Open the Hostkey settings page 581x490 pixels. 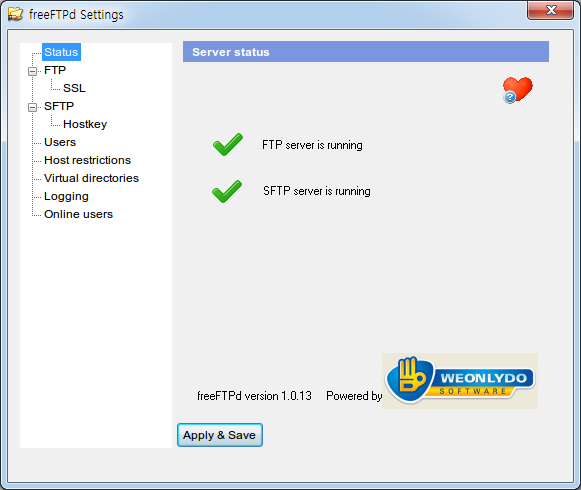click(85, 124)
